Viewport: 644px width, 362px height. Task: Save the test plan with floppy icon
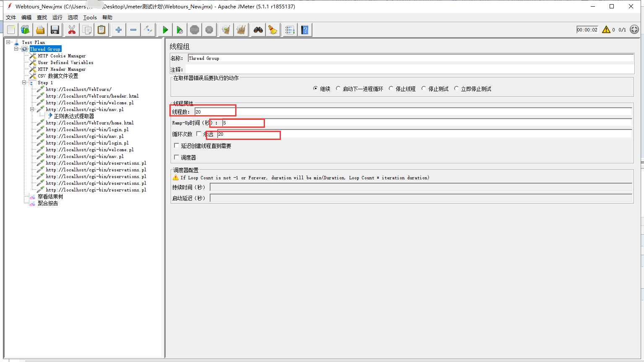[x=55, y=30]
